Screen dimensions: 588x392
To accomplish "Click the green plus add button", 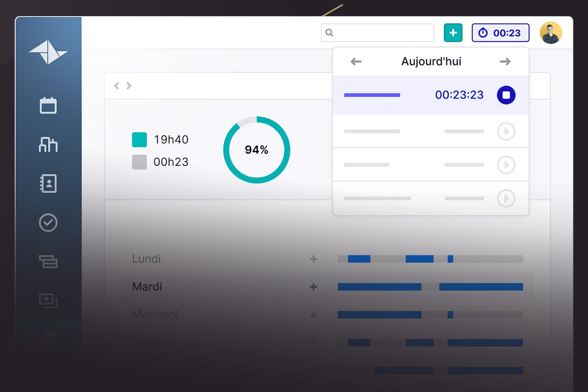I will (453, 33).
